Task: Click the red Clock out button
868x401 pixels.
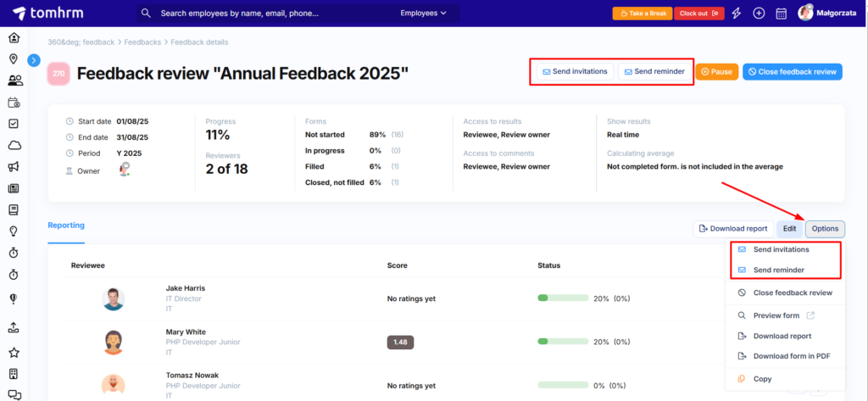Action: [x=699, y=14]
